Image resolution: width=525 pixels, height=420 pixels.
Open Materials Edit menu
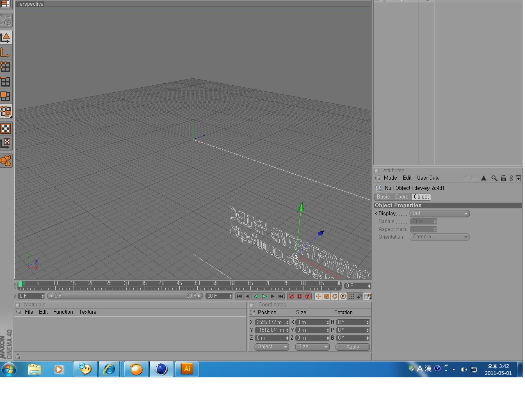click(43, 312)
